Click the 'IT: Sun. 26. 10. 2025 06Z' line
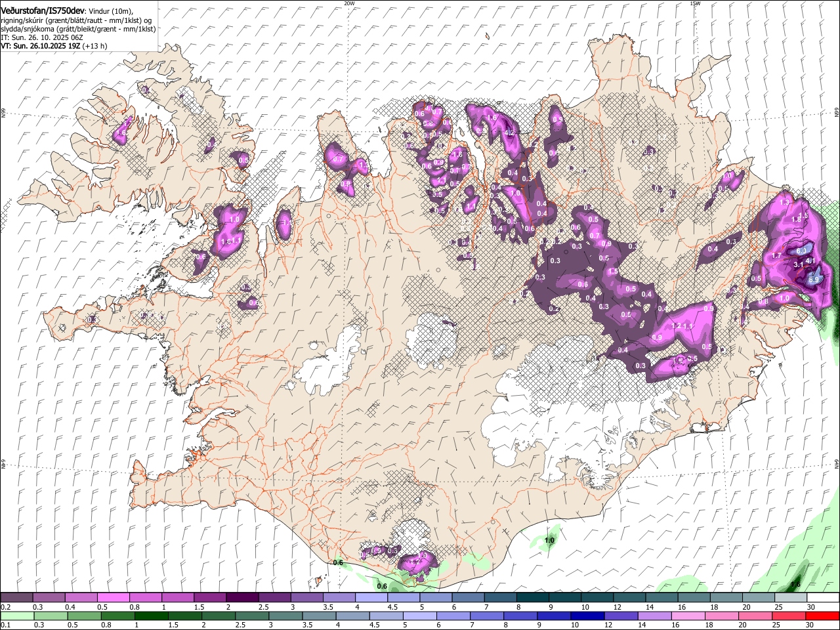This screenshot has width=840, height=630. [42, 38]
